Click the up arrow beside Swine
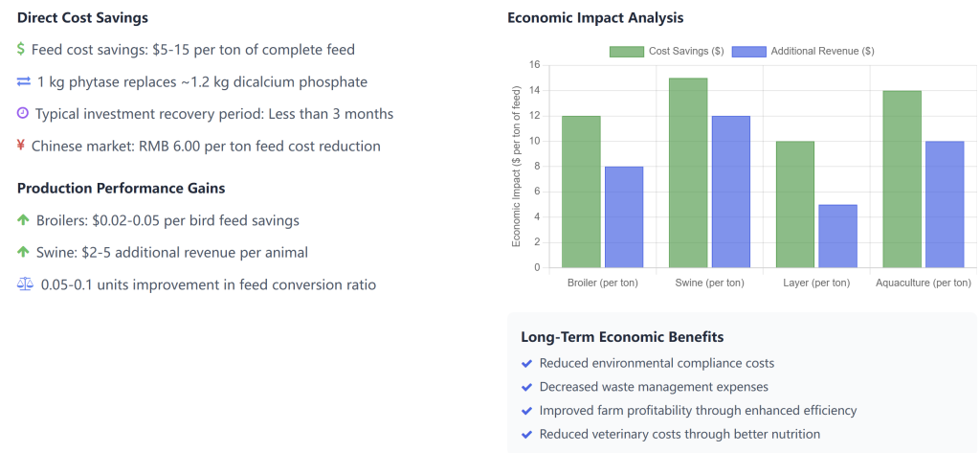 point(24,253)
